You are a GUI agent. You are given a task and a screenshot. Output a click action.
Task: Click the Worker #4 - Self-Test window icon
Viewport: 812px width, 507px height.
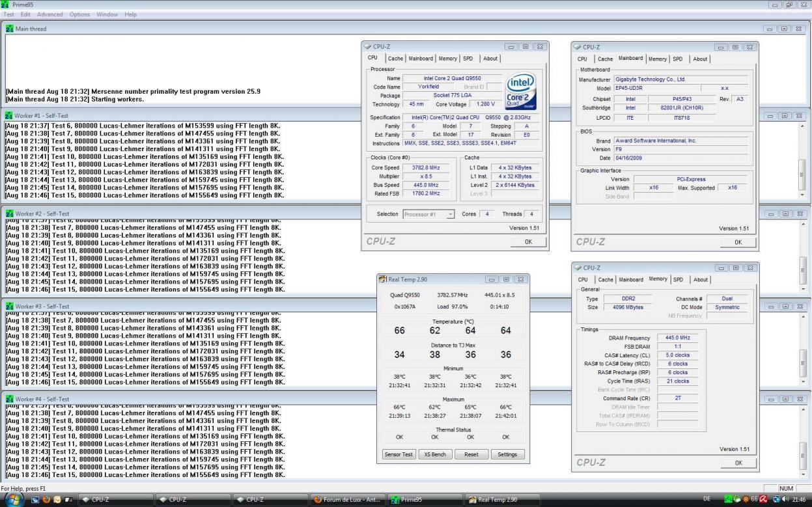(10, 399)
